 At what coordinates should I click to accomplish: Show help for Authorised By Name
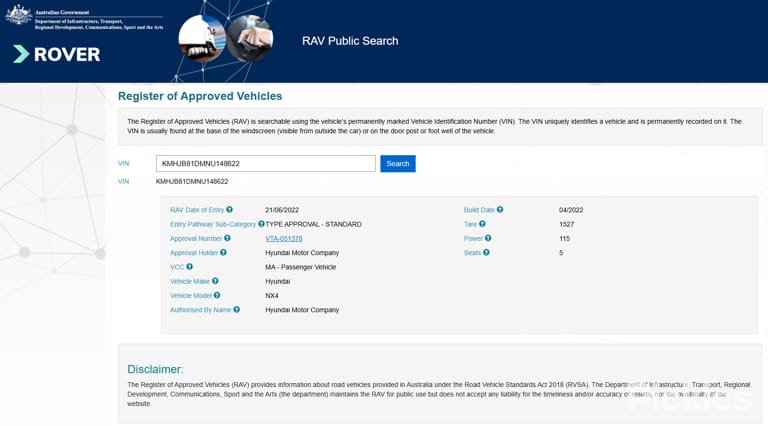tap(237, 309)
